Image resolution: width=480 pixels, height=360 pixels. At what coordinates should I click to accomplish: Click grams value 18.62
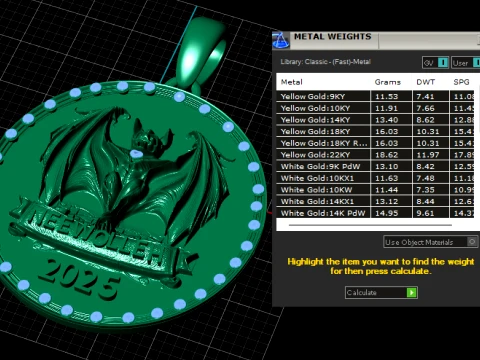tap(387, 155)
